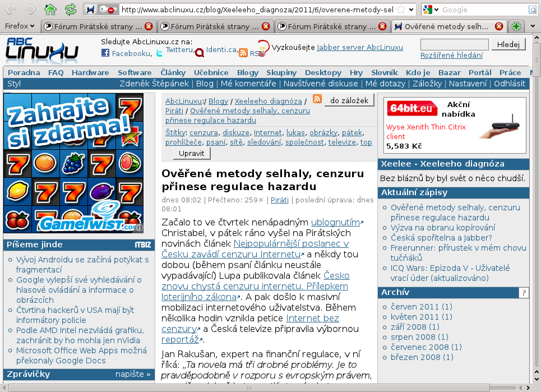Open the Jabber server AbcLinuxu link
541x392 pixels.
(x=360, y=47)
